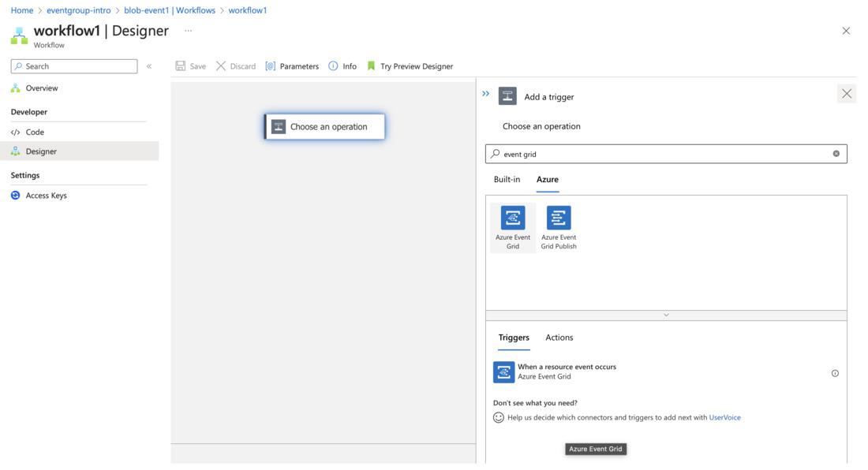Collapse the left navigation sidebar
This screenshot has height=470, width=868.
coord(149,66)
